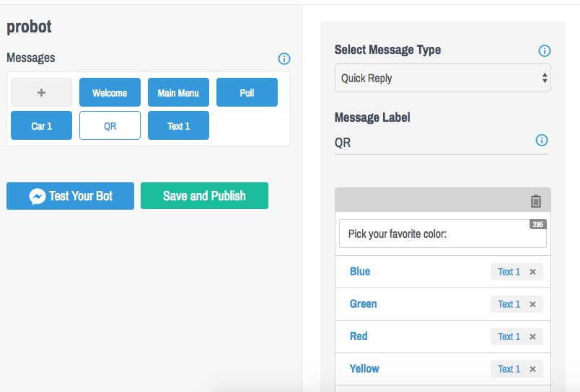Viewport: 580px width, 392px height.
Task: Open the Car 1 message
Action: (41, 125)
